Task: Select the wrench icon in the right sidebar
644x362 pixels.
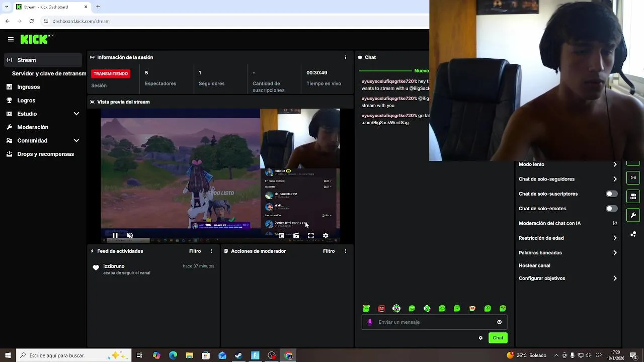Action: [x=633, y=215]
